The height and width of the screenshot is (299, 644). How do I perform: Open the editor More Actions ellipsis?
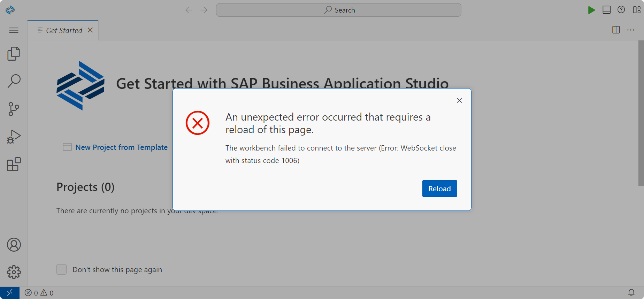[631, 30]
